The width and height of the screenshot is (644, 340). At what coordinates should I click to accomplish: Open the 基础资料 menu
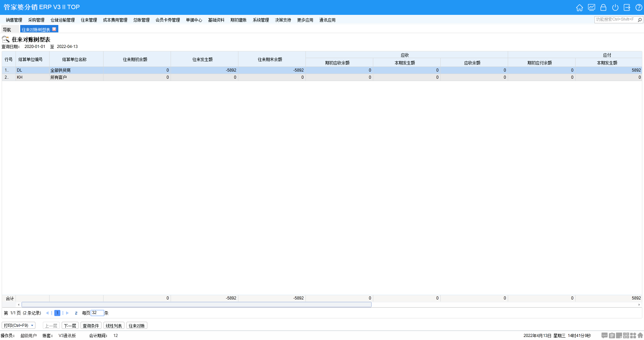point(216,20)
